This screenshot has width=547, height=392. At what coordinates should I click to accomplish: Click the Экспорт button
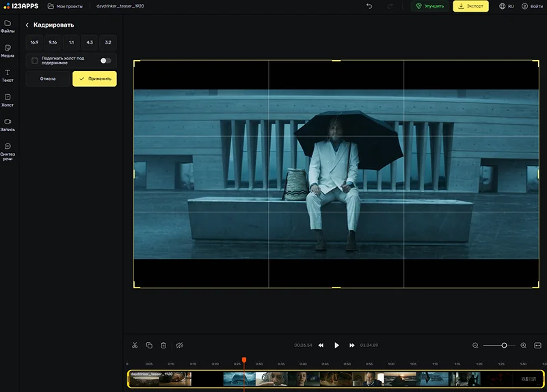[x=470, y=6]
